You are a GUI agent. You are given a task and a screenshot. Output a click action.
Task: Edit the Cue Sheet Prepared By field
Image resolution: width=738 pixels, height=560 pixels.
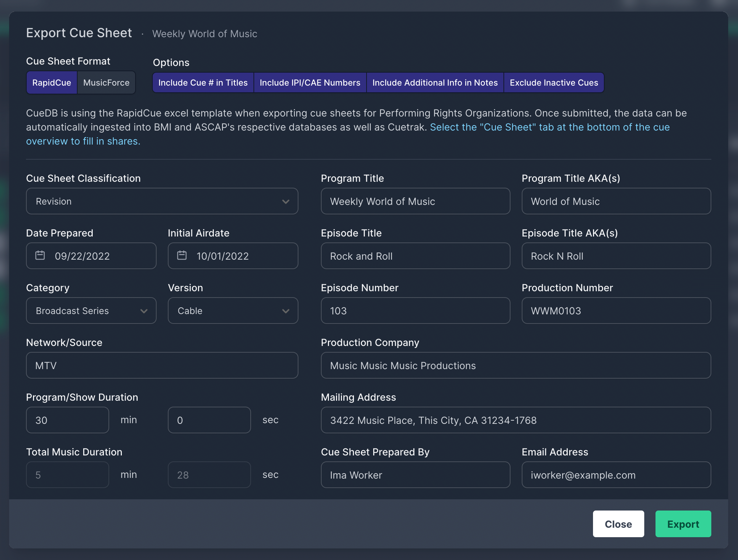[416, 475]
